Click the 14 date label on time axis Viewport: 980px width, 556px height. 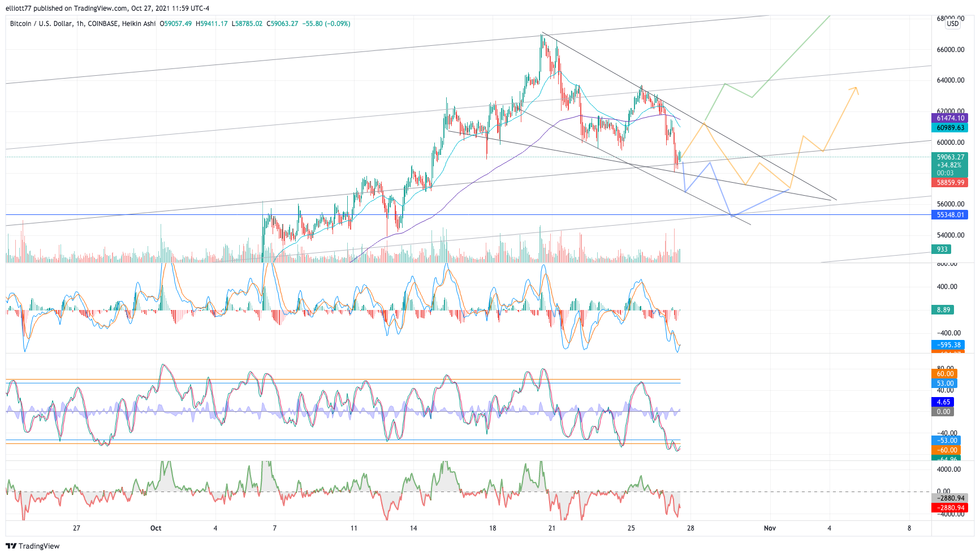pyautogui.click(x=413, y=528)
